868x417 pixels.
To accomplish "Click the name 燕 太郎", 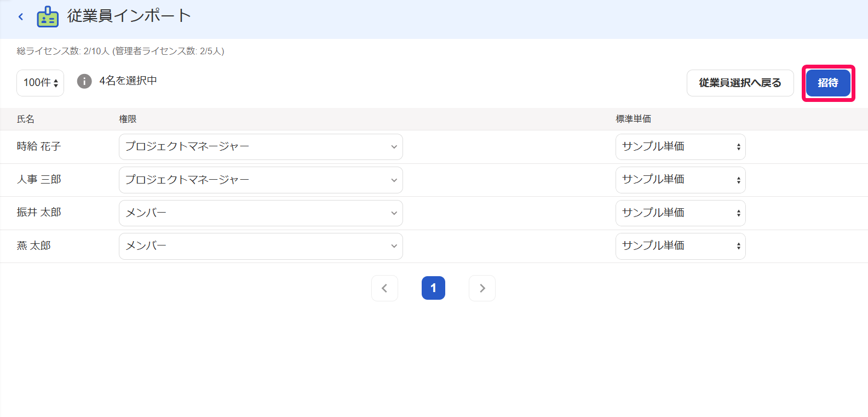I will point(33,245).
